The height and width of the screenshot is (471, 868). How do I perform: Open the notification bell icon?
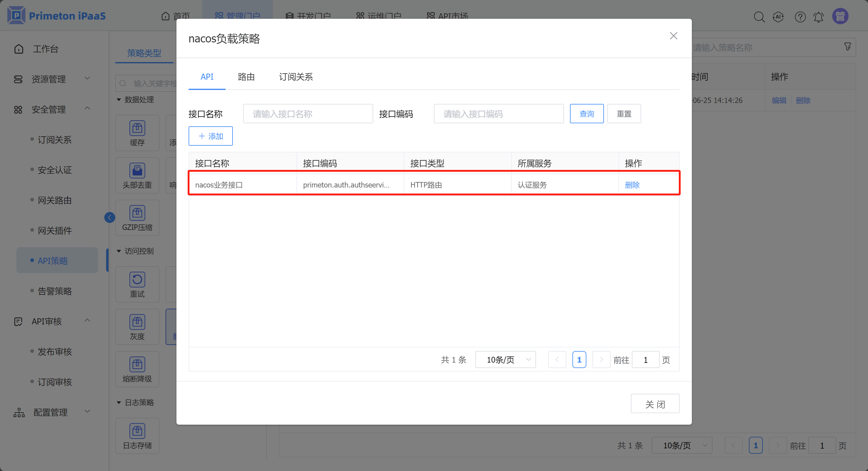819,16
